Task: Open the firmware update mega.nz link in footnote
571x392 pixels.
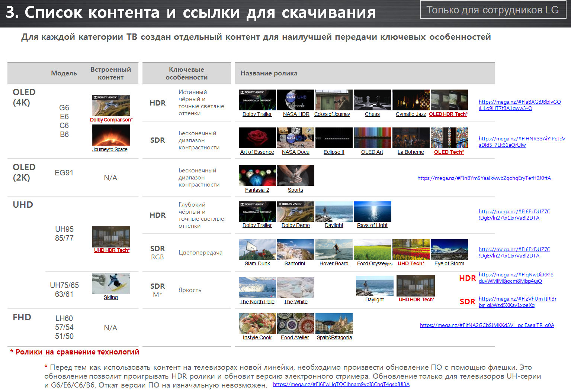Action: coord(341,384)
